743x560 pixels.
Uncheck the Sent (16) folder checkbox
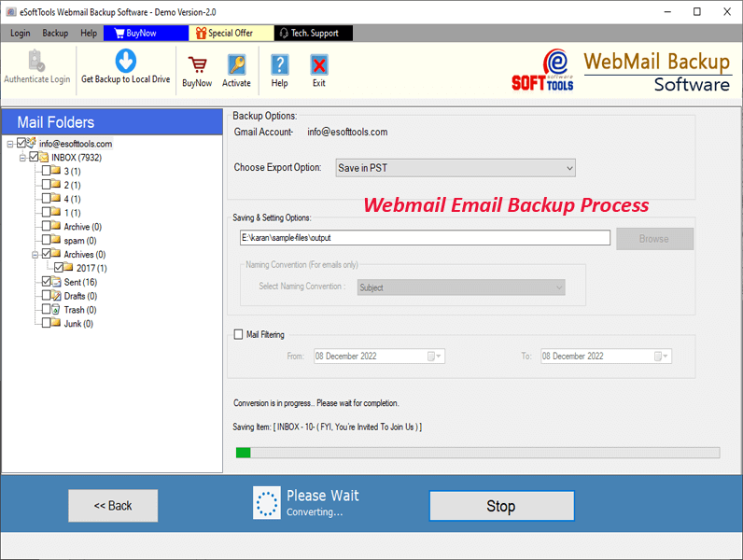(47, 282)
